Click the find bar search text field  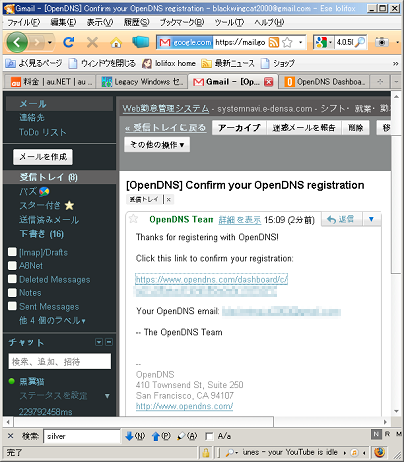click(x=82, y=436)
